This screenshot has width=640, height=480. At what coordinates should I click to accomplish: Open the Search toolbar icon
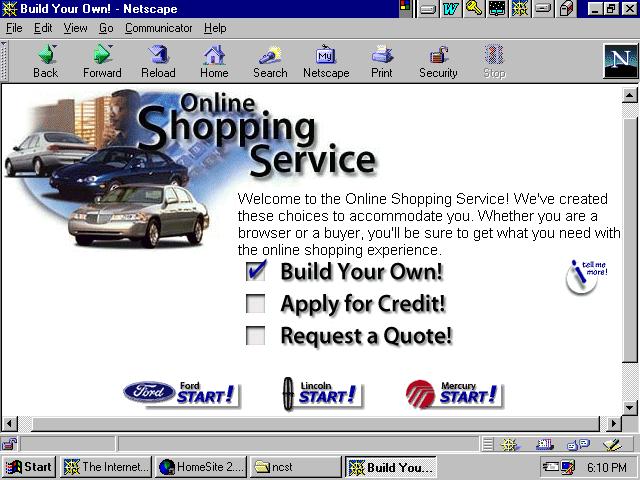(270, 61)
